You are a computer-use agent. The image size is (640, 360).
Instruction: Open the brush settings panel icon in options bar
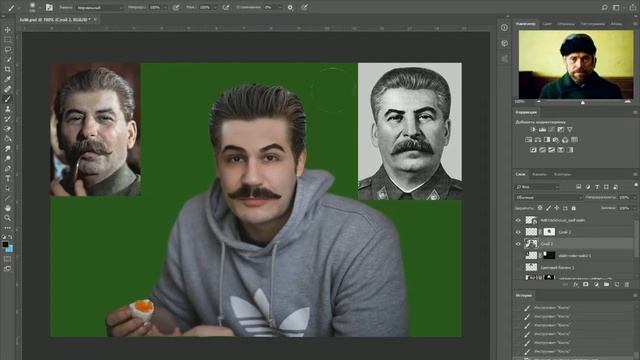coord(49,7)
